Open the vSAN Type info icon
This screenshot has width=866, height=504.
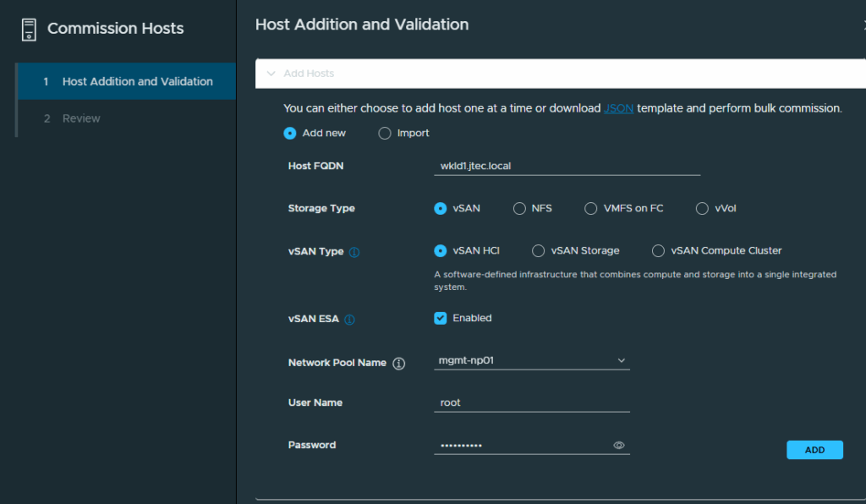point(354,252)
